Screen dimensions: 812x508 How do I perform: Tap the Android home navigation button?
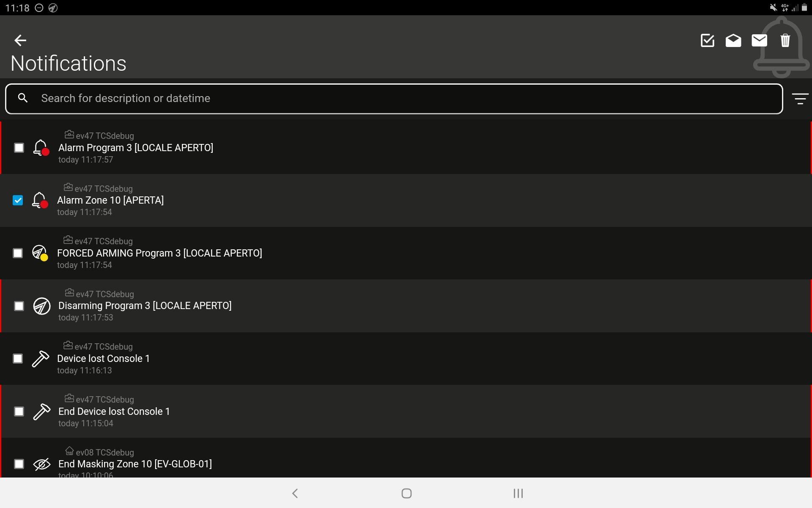(x=406, y=493)
